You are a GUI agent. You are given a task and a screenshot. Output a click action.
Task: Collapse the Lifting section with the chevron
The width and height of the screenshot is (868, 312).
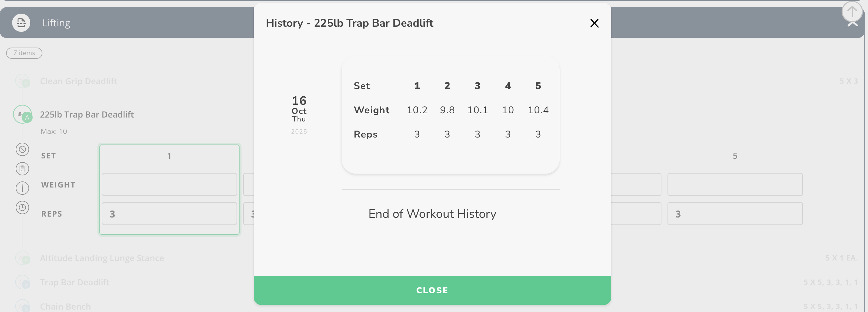coord(853,24)
